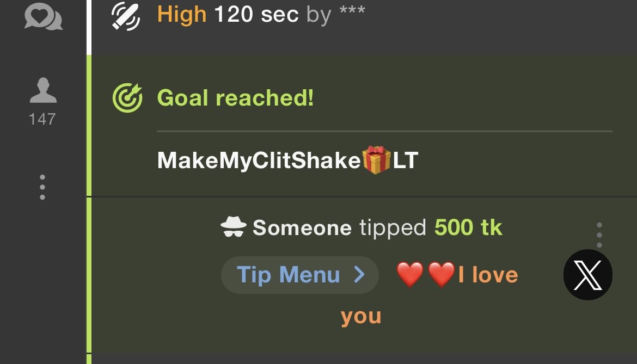637x364 pixels.
Task: Click the "Goal reached!" heading
Action: [x=235, y=98]
